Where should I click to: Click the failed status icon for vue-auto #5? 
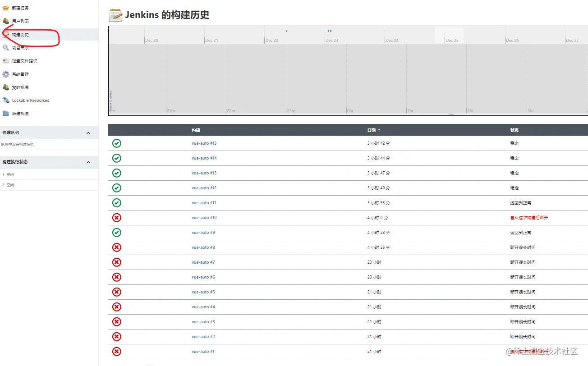116,292
